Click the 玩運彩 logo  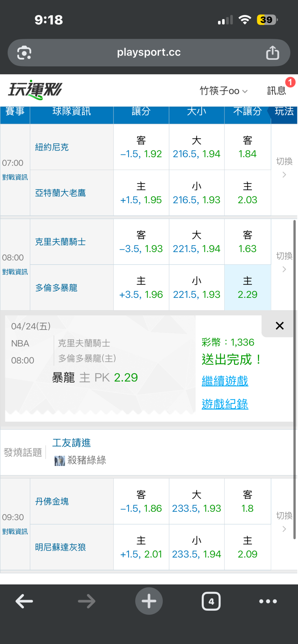tap(35, 90)
